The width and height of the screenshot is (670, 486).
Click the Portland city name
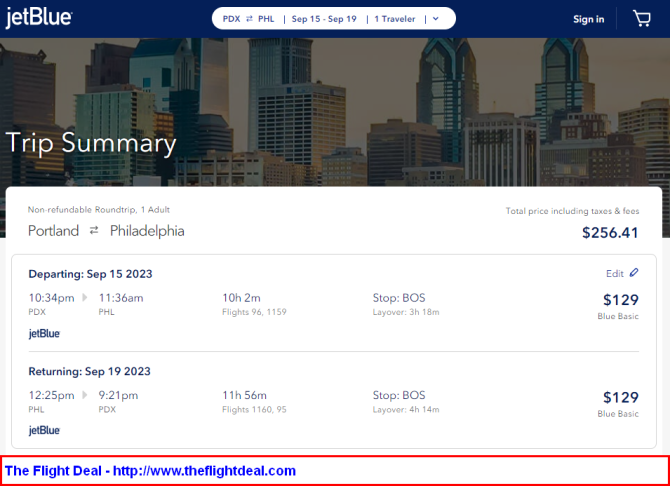click(53, 231)
